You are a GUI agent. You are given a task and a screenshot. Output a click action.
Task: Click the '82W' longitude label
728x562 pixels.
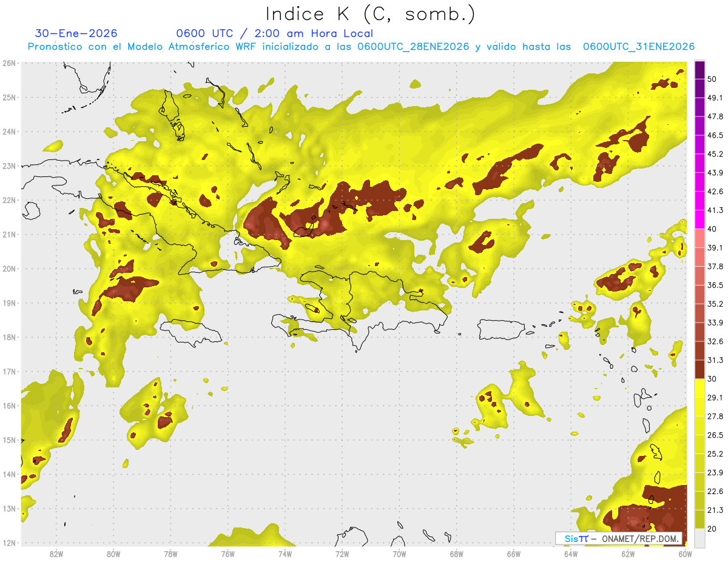pyautogui.click(x=56, y=554)
